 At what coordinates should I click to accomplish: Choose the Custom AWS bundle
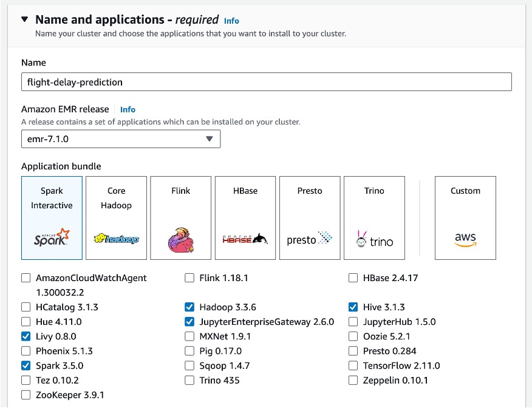(465, 218)
